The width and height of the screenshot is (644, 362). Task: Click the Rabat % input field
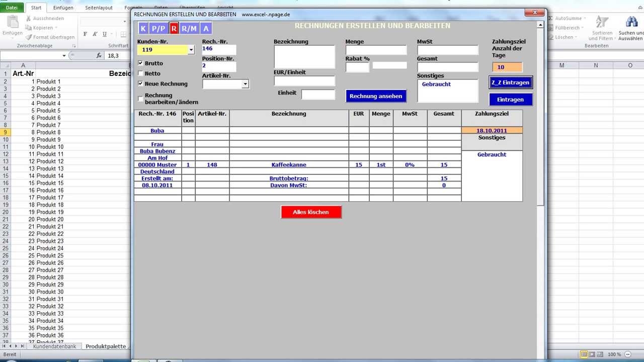[357, 67]
